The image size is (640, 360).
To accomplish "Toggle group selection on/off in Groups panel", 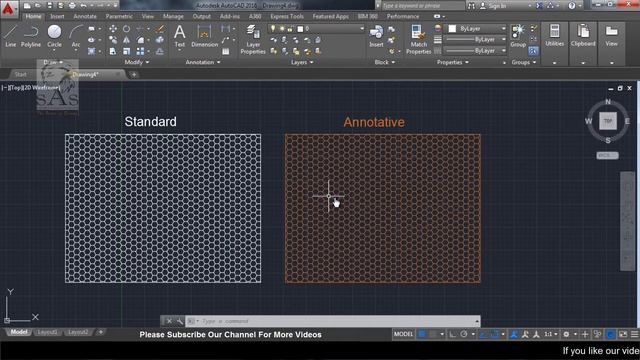I will coord(533,51).
